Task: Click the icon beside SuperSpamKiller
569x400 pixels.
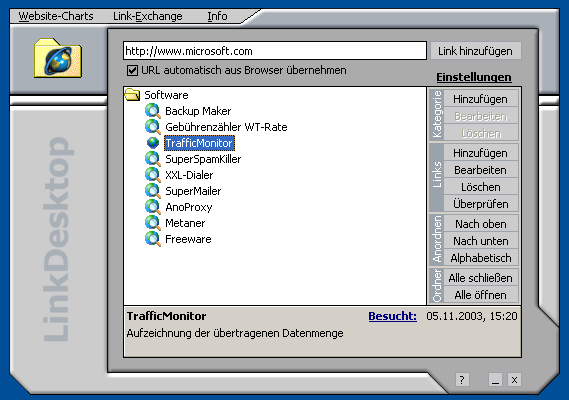Action: coord(153,159)
